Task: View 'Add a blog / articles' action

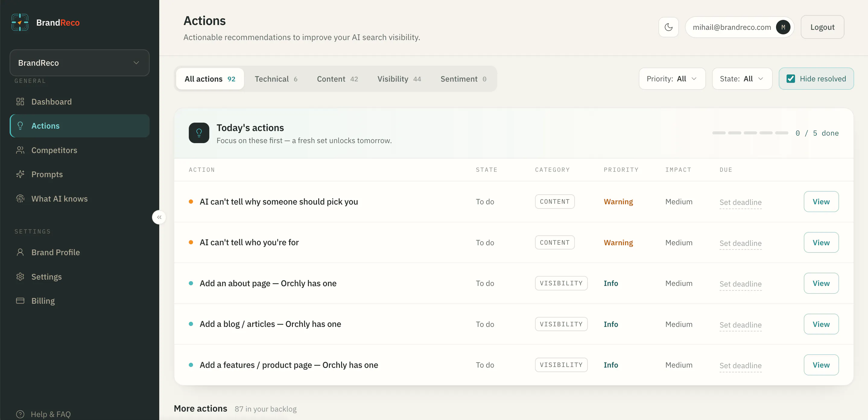Action: coord(821,324)
